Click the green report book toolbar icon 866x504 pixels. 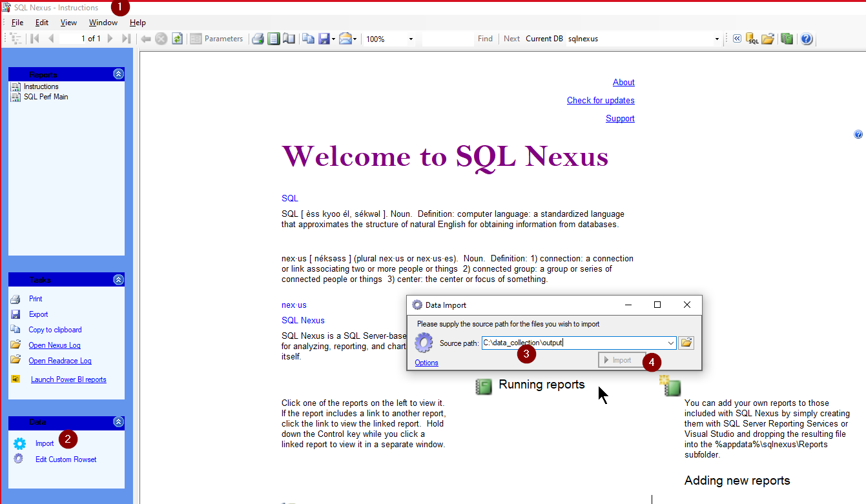coord(787,39)
